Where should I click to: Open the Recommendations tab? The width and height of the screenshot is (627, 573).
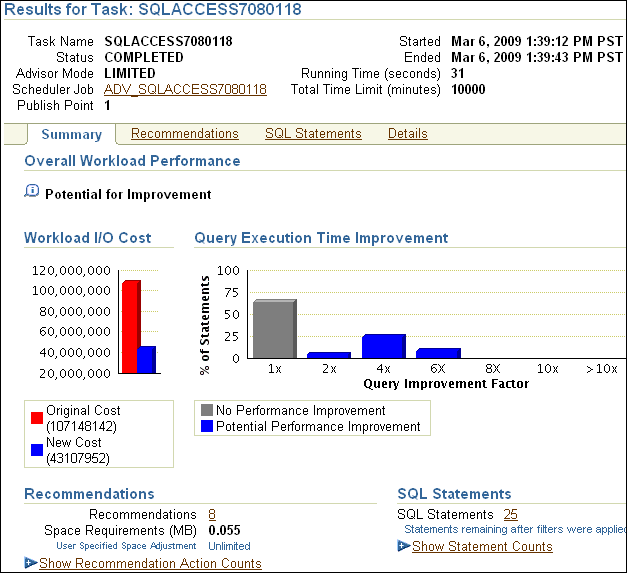click(185, 134)
